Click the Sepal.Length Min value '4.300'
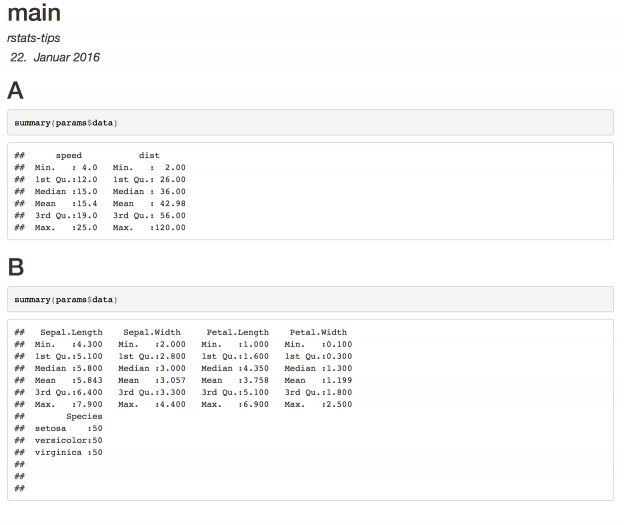This screenshot has height=525, width=624. pos(90,344)
